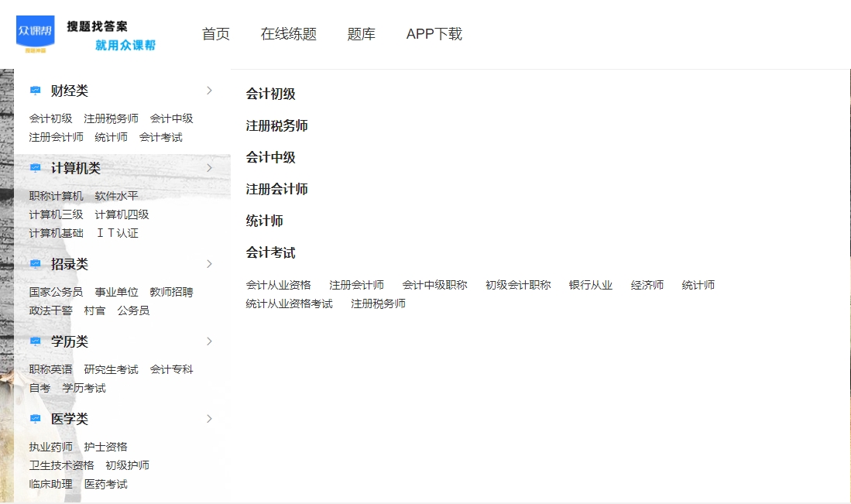Image resolution: width=851 pixels, height=504 pixels.
Task: Expand the 计算机类 section chevron
Action: pos(209,167)
